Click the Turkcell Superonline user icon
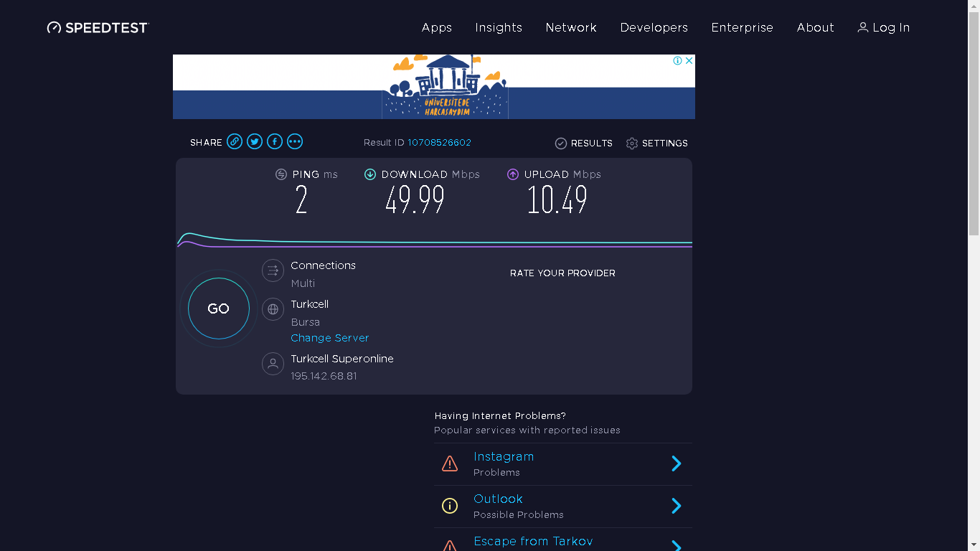Image resolution: width=980 pixels, height=551 pixels. (x=273, y=364)
